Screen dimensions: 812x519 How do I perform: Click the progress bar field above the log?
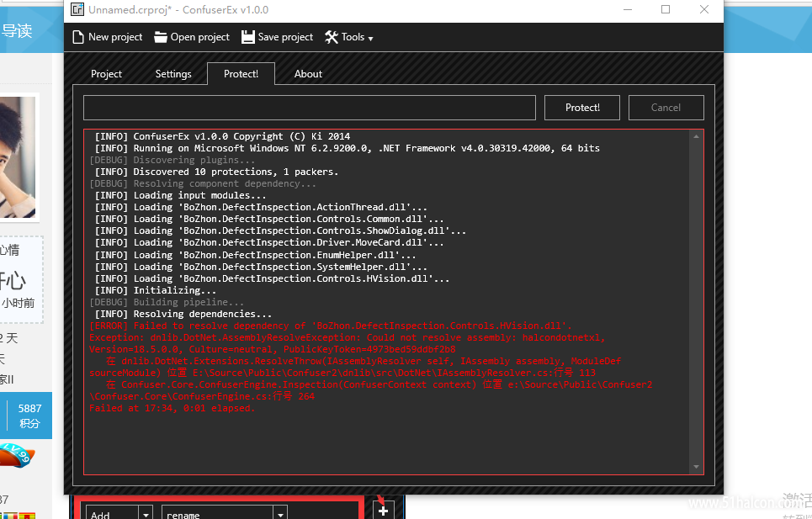(x=310, y=108)
